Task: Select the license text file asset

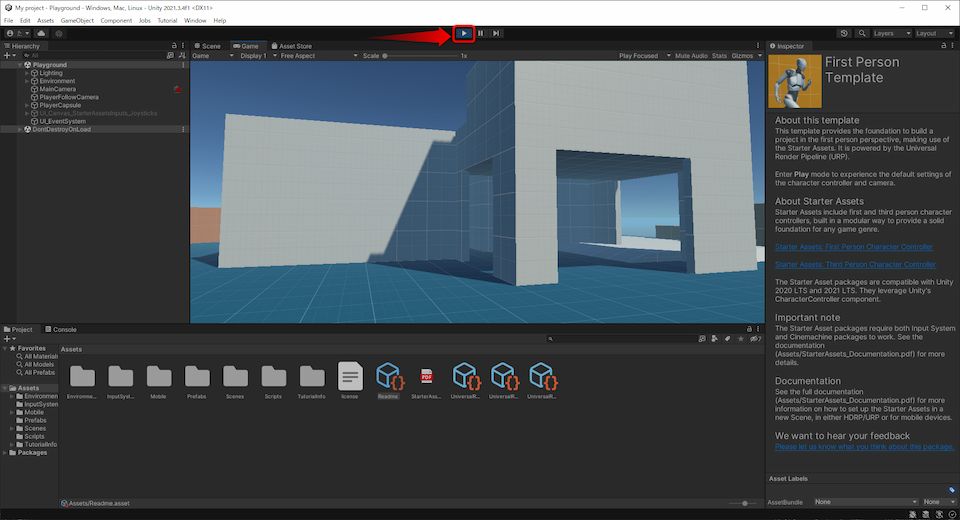Action: tap(349, 376)
